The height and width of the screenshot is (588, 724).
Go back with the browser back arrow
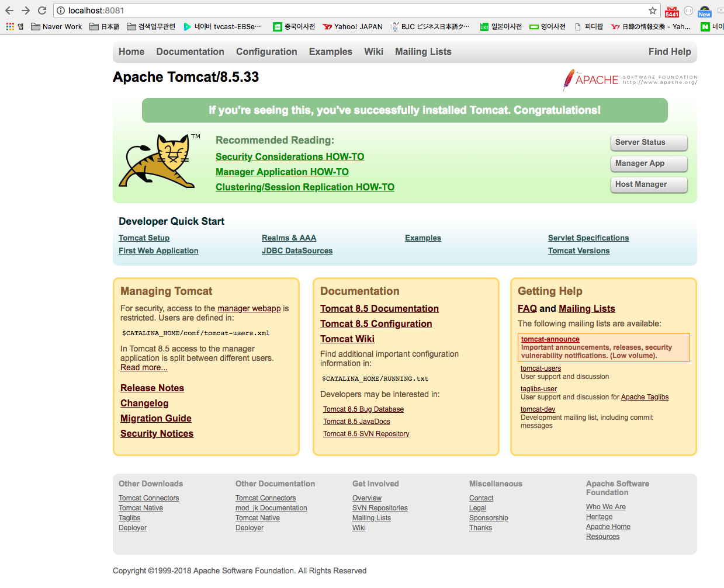tap(9, 11)
